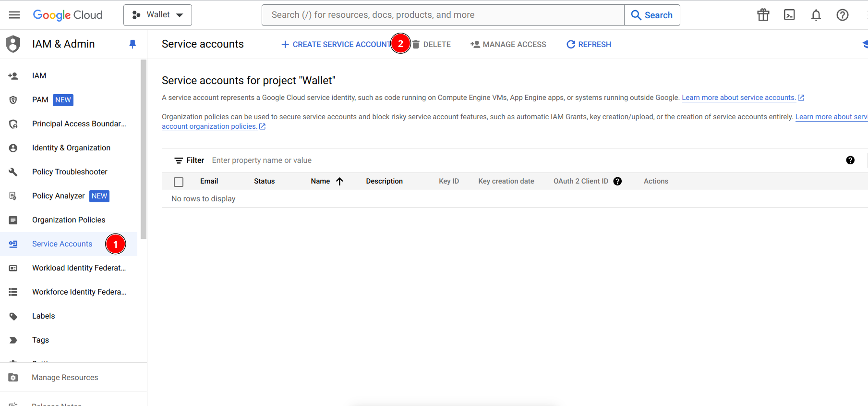Activate Cloud Shell terminal icon
Image resolution: width=868 pixels, height=406 pixels.
(789, 15)
